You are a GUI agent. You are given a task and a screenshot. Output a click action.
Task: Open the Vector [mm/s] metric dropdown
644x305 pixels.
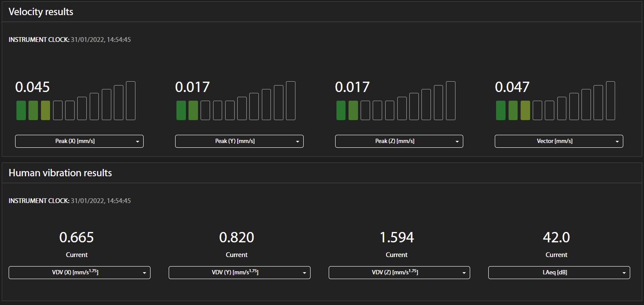559,141
